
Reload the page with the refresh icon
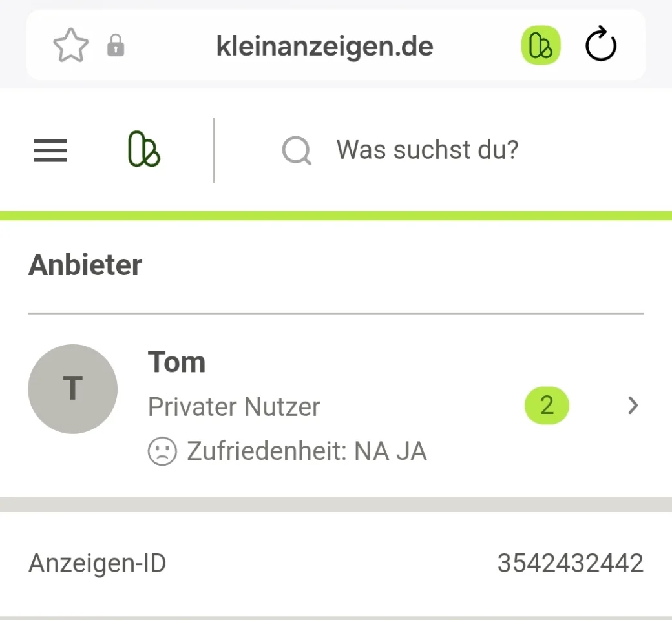pyautogui.click(x=601, y=45)
